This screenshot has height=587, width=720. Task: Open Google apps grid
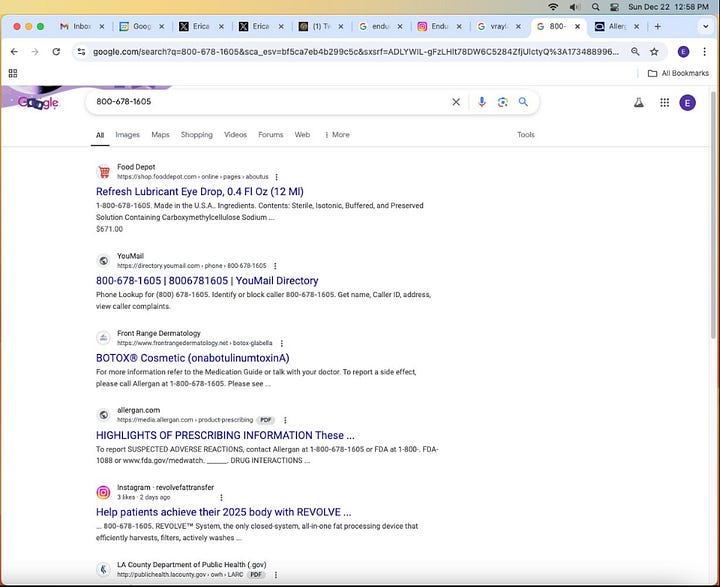click(664, 102)
